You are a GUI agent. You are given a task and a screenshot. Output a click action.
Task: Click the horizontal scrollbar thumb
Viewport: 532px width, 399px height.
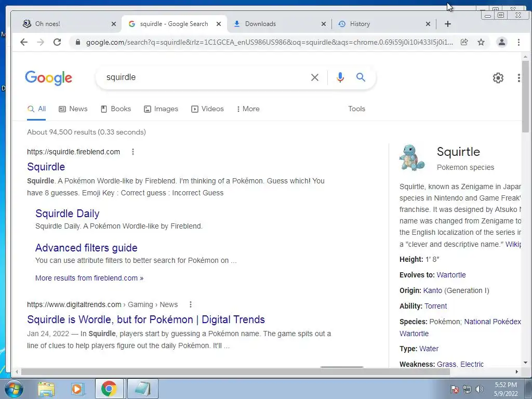coord(235,372)
